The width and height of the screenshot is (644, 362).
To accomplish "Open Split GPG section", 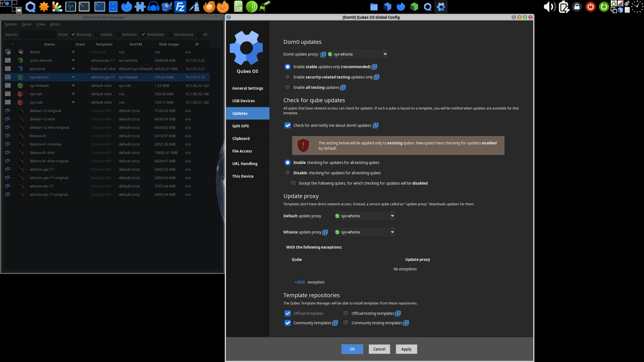I will (248, 126).
